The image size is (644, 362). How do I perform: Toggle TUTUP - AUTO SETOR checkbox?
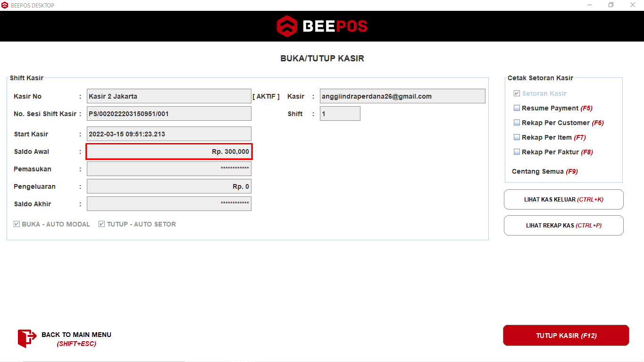click(x=101, y=224)
